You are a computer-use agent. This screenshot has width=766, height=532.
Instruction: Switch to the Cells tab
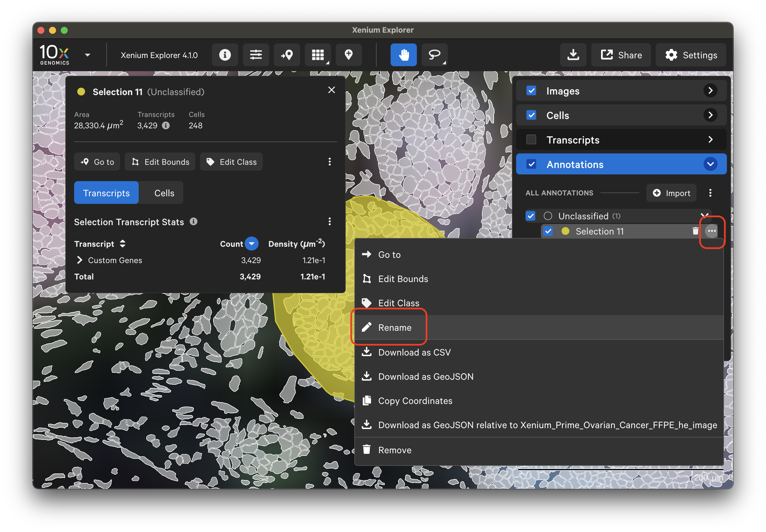[164, 193]
